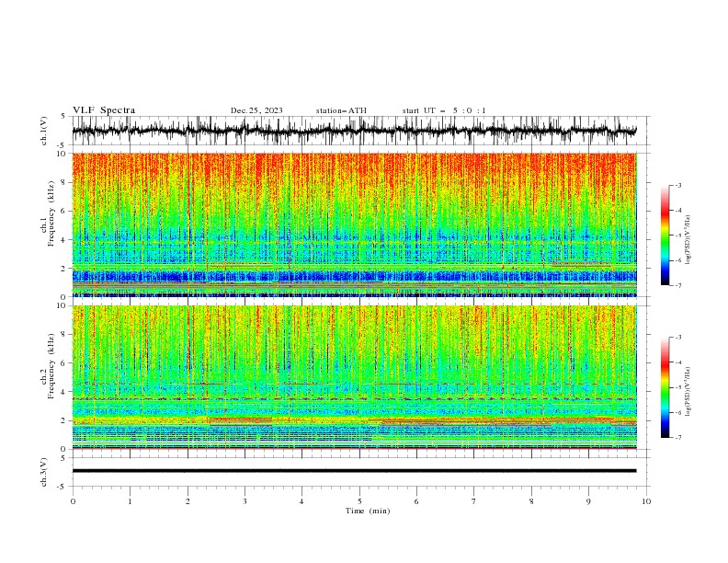Click time-axis tick label "7"
728x563 pixels.
473,501
